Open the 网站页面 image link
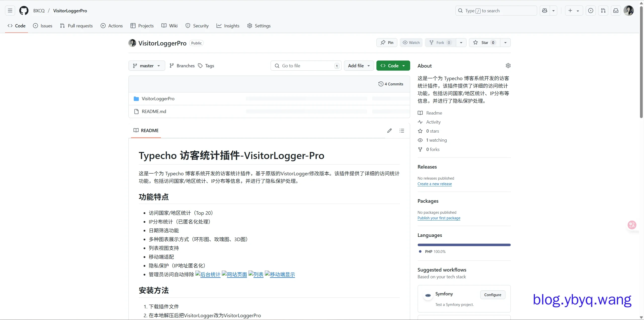644x320 pixels. click(234, 274)
